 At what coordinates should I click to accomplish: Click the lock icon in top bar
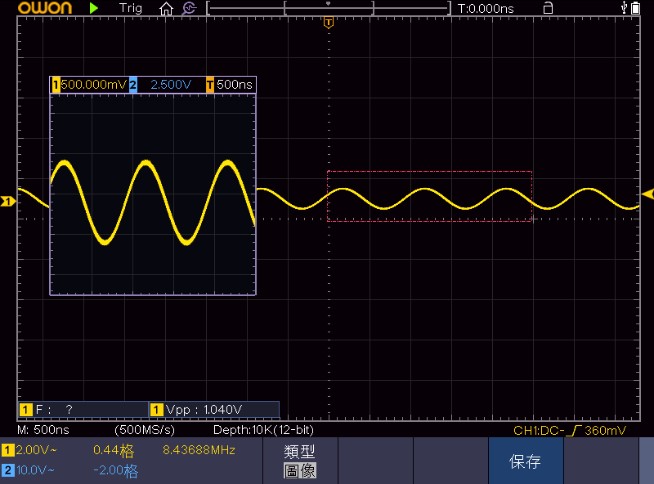(x=548, y=8)
